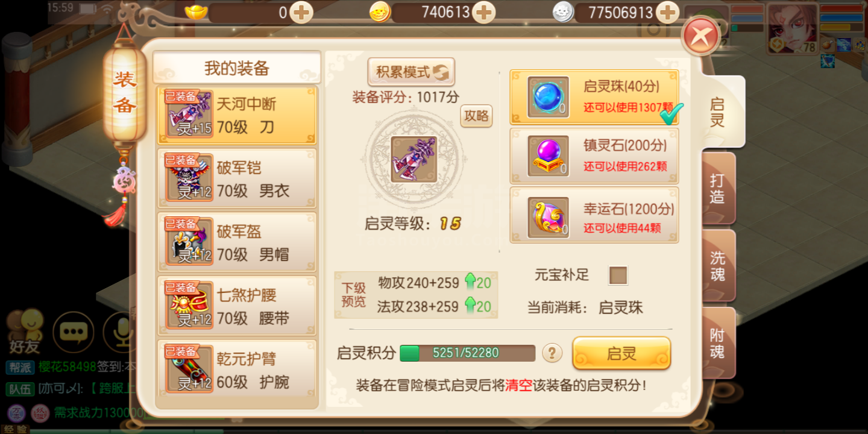Open the 攻略 guide button
Image resolution: width=868 pixels, height=434 pixels.
pyautogui.click(x=476, y=116)
